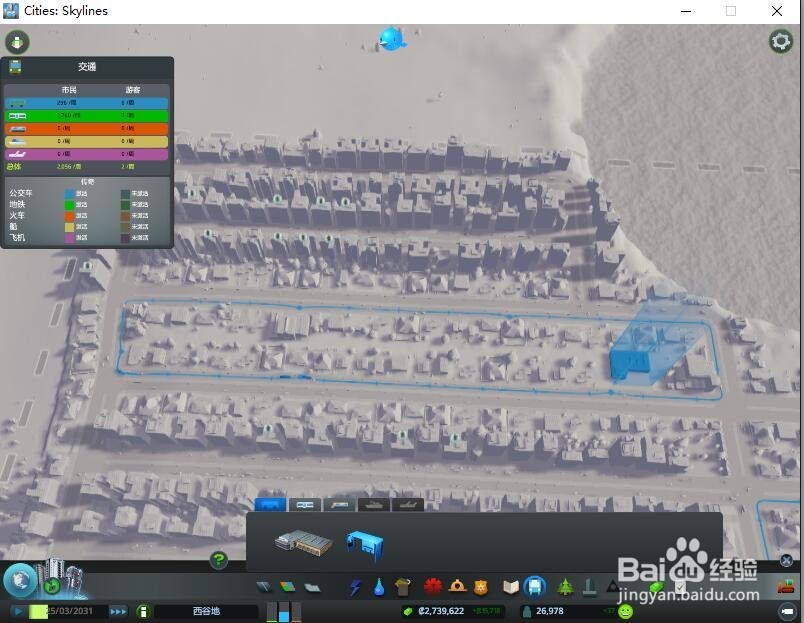Toggle the play/pause simulation button

(x=18, y=611)
